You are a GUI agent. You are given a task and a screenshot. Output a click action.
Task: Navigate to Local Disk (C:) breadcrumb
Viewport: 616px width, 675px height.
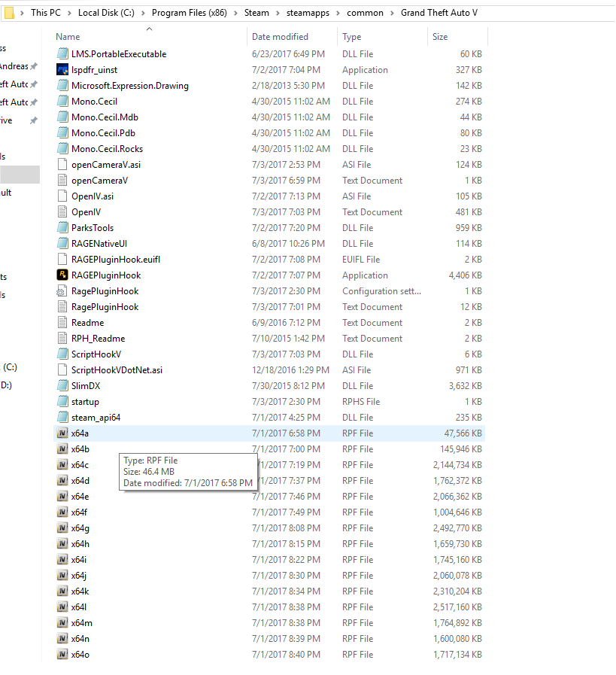click(x=106, y=13)
